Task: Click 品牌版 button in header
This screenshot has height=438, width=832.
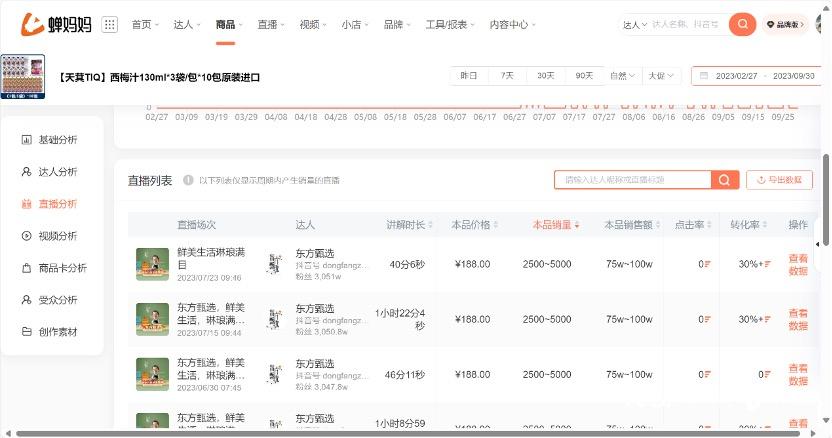Action: (x=785, y=24)
